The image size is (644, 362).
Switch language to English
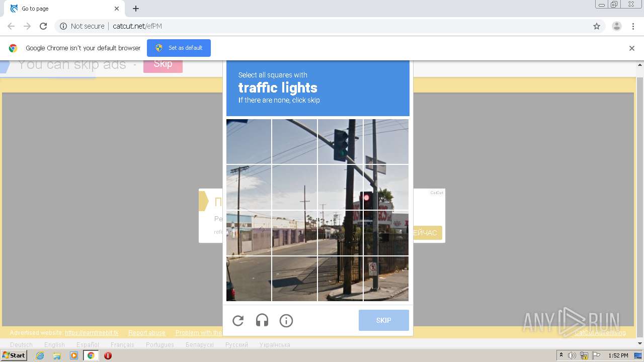[54, 345]
